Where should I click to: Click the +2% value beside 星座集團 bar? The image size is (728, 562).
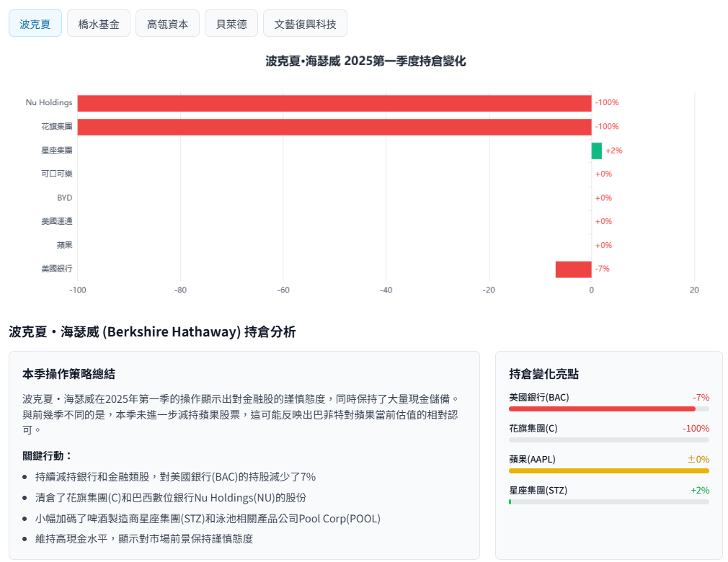pos(614,151)
